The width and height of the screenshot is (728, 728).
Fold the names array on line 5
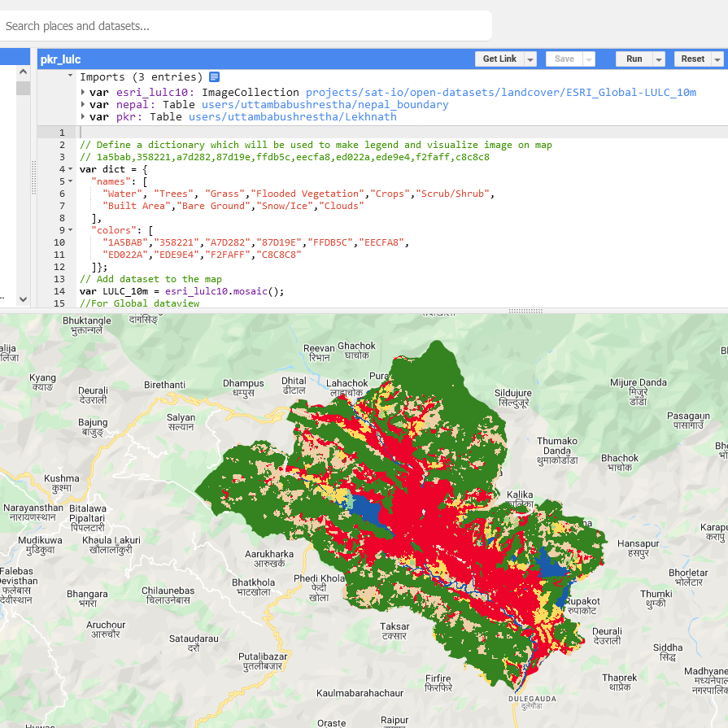[71, 181]
